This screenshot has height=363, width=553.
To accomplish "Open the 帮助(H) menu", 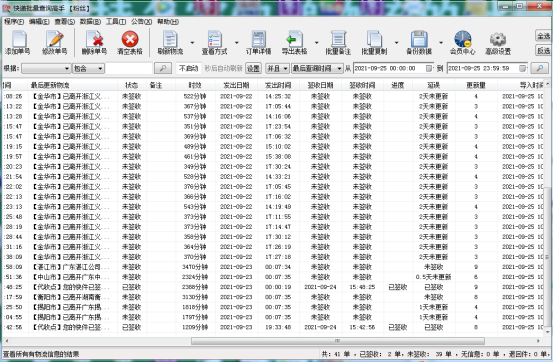I will (x=168, y=22).
